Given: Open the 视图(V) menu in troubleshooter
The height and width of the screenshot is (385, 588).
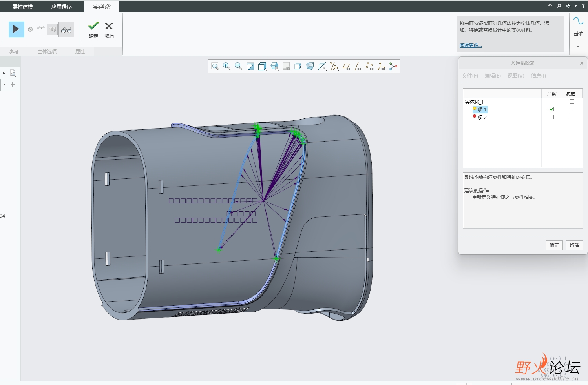Looking at the screenshot, I should click(516, 76).
